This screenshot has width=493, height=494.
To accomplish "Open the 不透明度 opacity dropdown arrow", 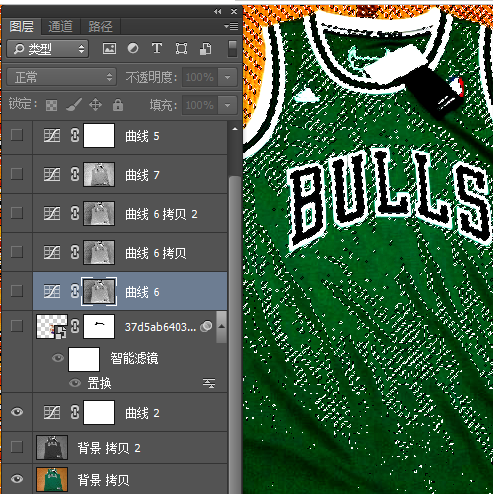I will (x=227, y=77).
